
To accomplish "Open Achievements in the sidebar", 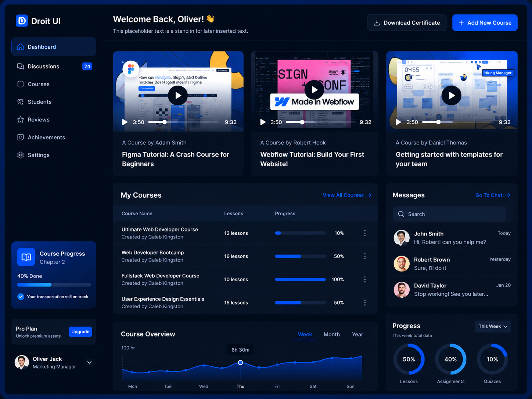I will [x=54, y=137].
